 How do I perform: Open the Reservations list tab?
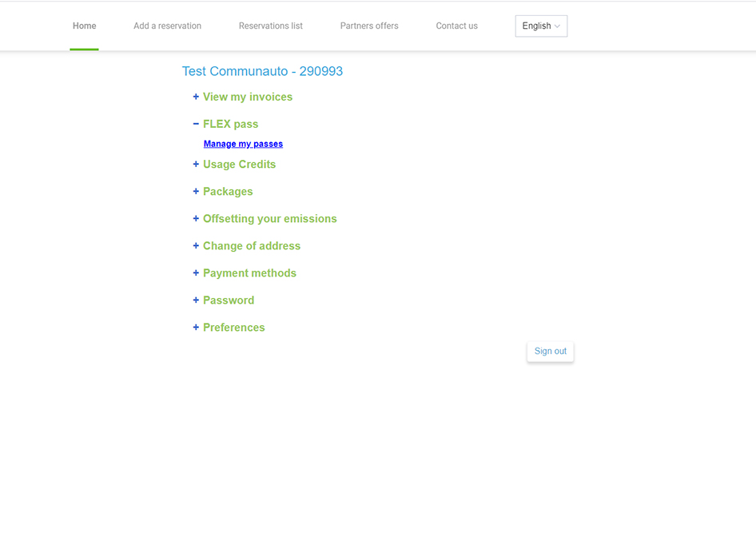coord(270,26)
